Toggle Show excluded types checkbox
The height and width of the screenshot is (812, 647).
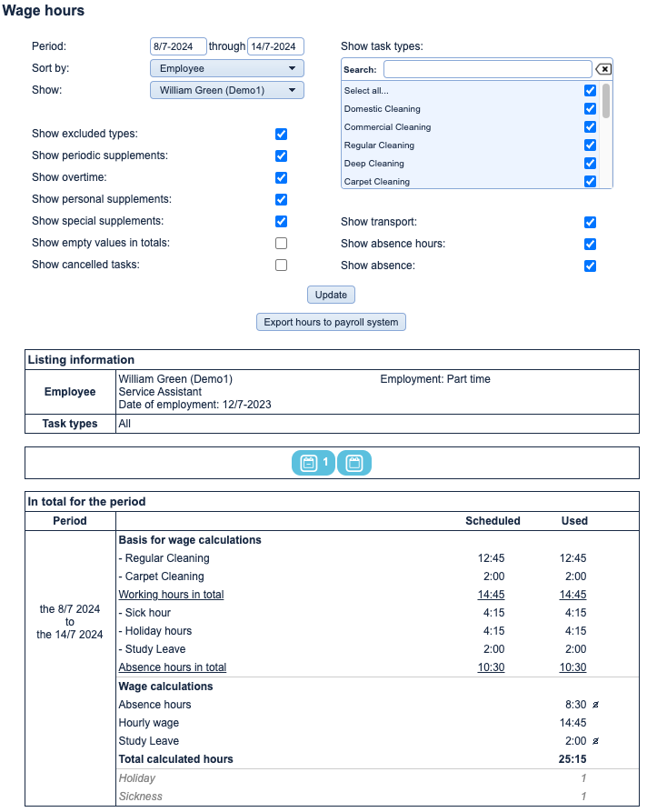click(x=281, y=135)
